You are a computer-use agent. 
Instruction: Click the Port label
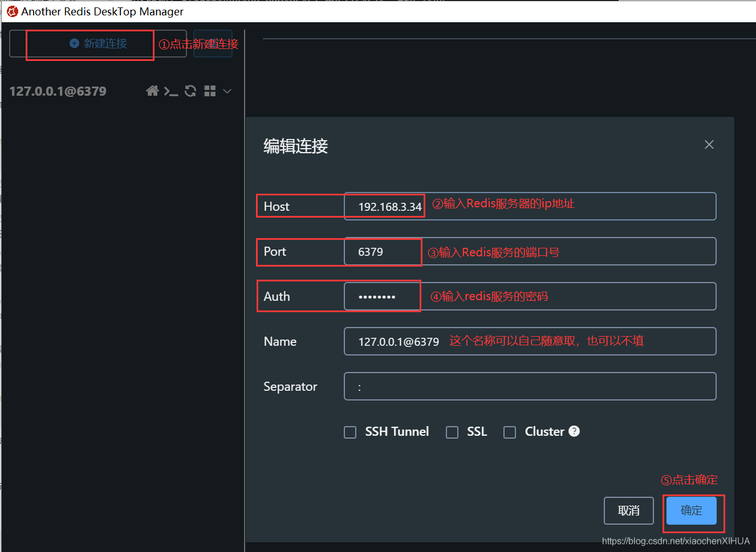(275, 251)
